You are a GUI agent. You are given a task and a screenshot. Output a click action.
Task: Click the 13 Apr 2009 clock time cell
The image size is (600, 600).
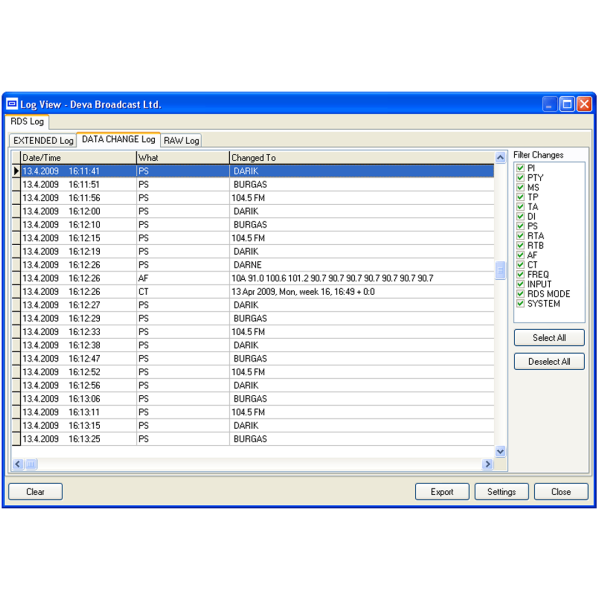click(x=362, y=292)
